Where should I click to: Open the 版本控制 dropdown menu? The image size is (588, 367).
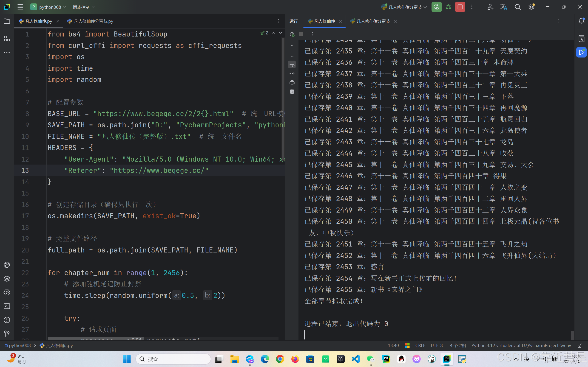pos(84,7)
